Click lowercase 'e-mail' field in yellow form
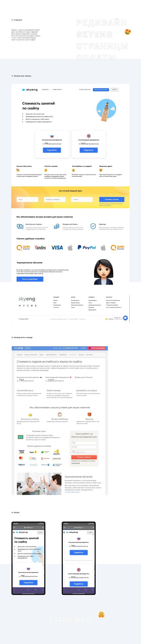Image resolution: width=141 pixels, height=644 pixels. coord(82,199)
